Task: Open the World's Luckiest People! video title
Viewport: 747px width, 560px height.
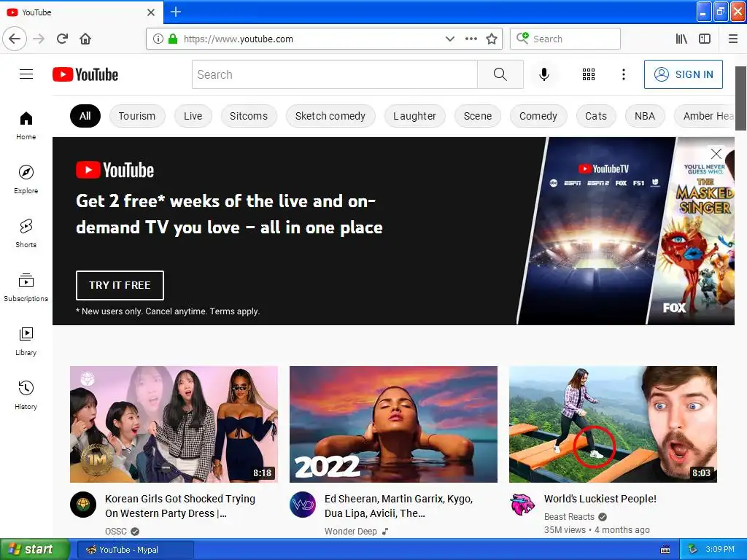Action: tap(600, 499)
